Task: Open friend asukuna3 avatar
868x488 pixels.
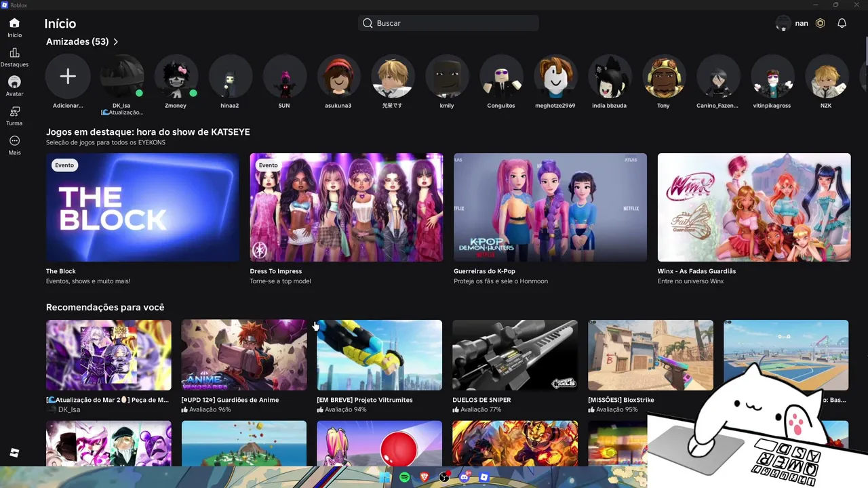Action: point(339,76)
